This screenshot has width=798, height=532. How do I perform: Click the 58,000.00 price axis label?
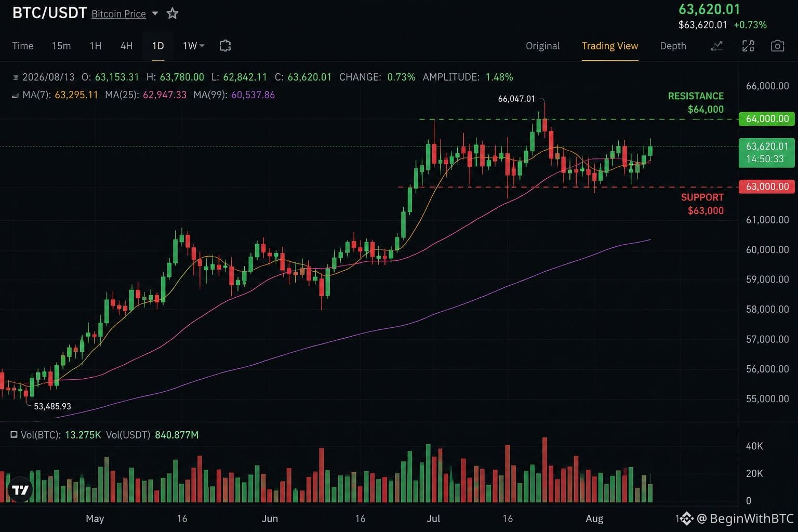click(x=767, y=310)
